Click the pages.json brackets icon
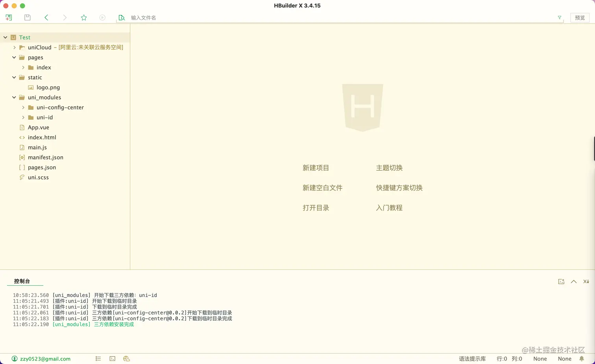The width and height of the screenshot is (595, 364). pos(22,167)
